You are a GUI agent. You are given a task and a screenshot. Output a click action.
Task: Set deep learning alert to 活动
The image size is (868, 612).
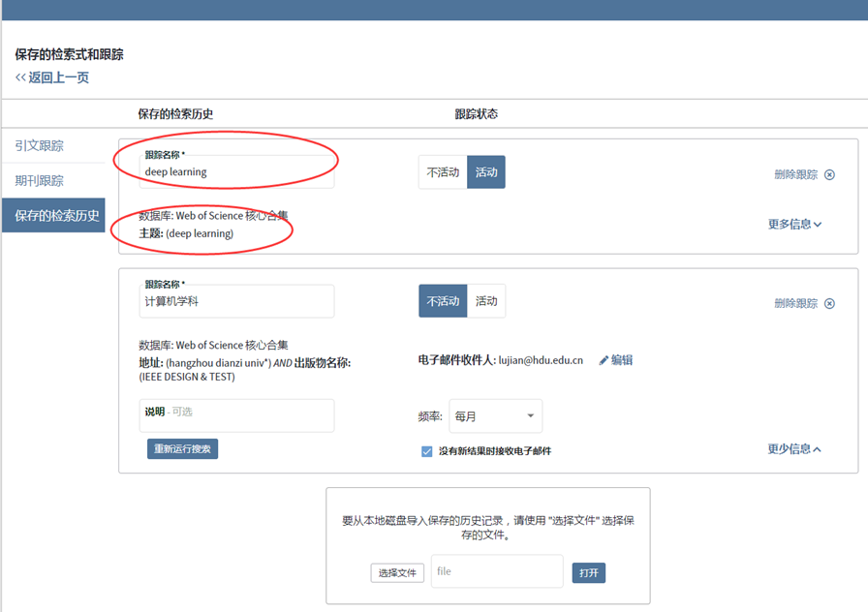(x=486, y=172)
